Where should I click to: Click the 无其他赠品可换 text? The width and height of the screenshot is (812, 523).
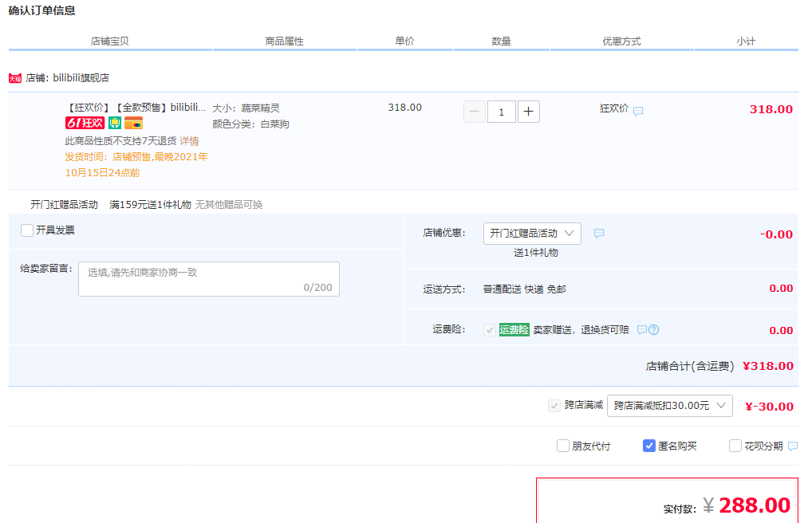(229, 205)
